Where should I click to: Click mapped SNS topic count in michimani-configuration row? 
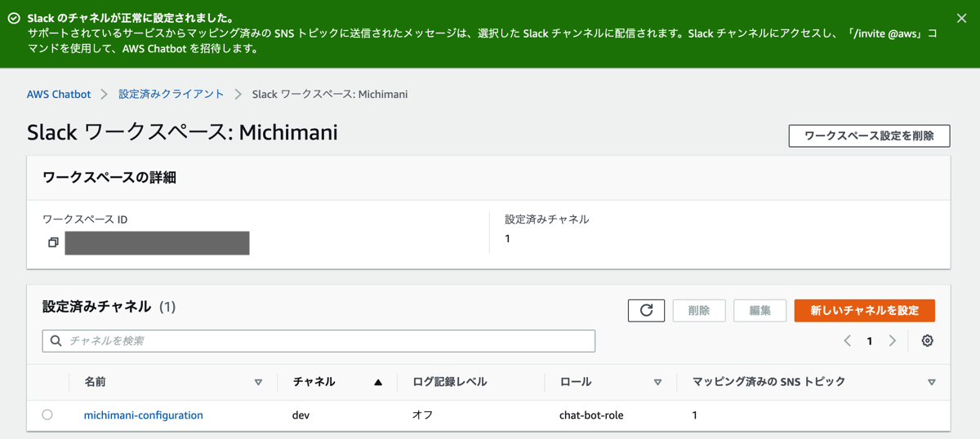(x=695, y=415)
